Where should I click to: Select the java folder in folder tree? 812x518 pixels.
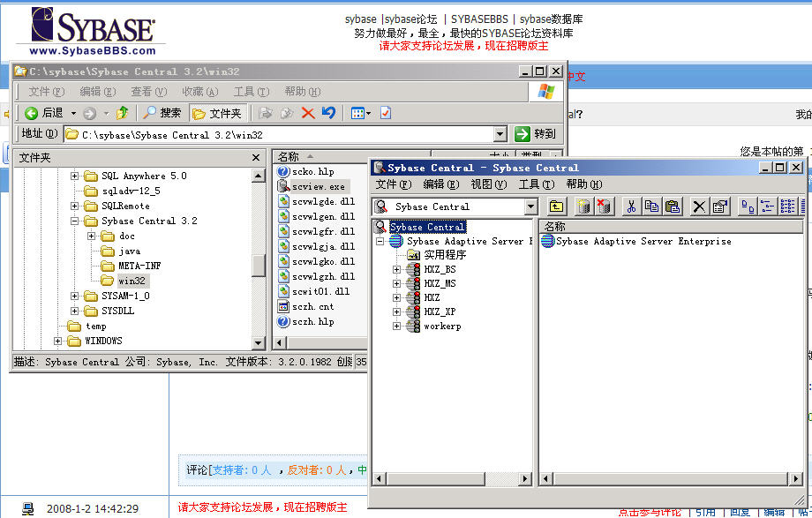[121, 251]
